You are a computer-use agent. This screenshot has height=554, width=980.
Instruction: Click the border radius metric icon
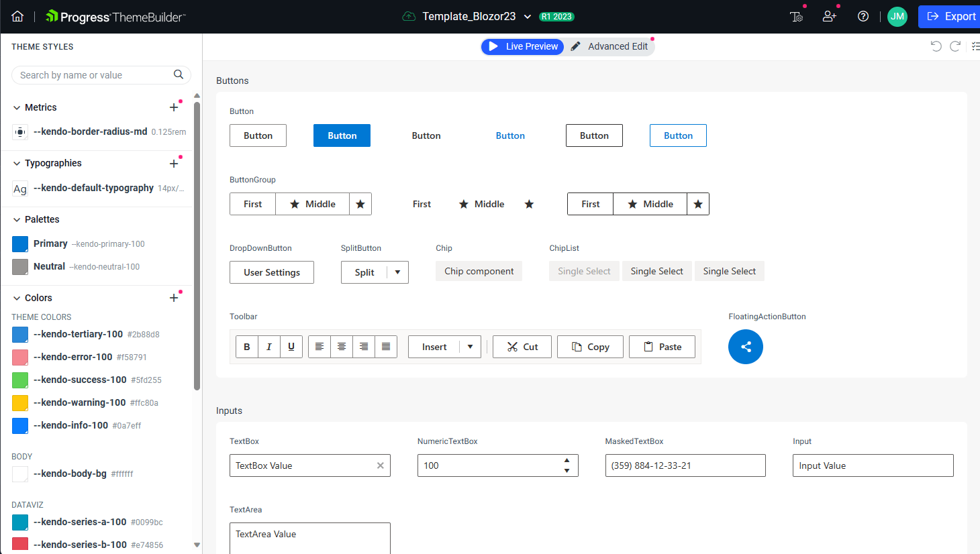pyautogui.click(x=20, y=132)
